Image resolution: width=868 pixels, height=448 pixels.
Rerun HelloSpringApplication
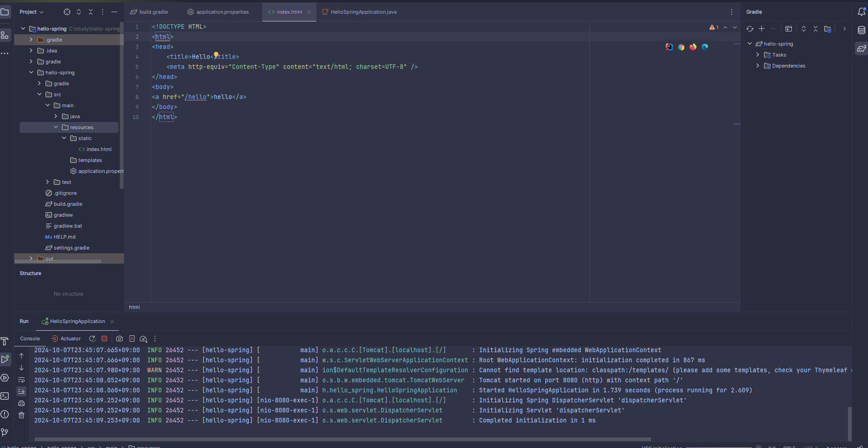(x=93, y=339)
